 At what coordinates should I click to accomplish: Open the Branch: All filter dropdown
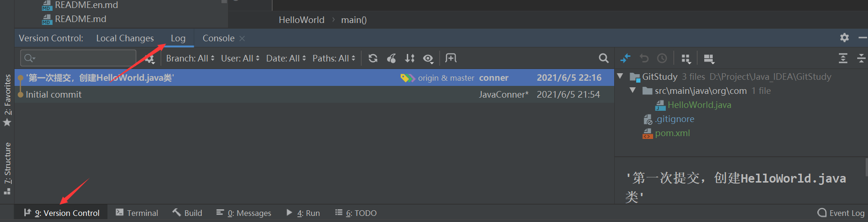tap(190, 58)
